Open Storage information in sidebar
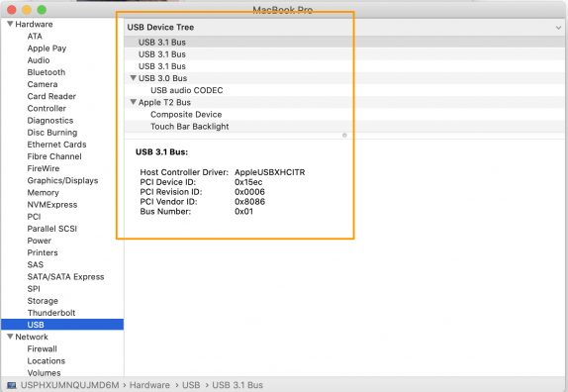Screen dimensions: 568x392 43,301
